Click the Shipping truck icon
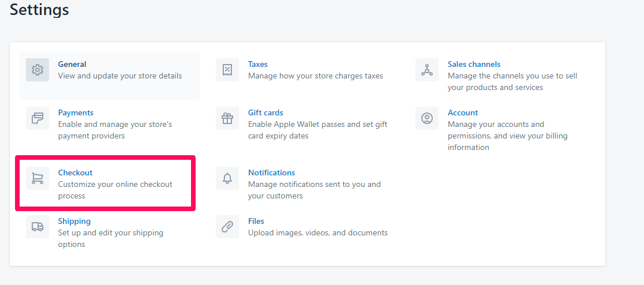 tap(38, 227)
